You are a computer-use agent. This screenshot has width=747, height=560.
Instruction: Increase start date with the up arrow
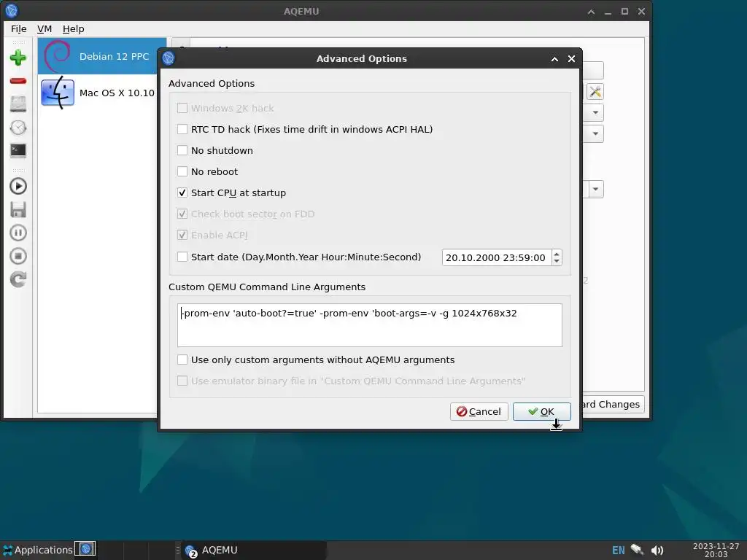[557, 254]
